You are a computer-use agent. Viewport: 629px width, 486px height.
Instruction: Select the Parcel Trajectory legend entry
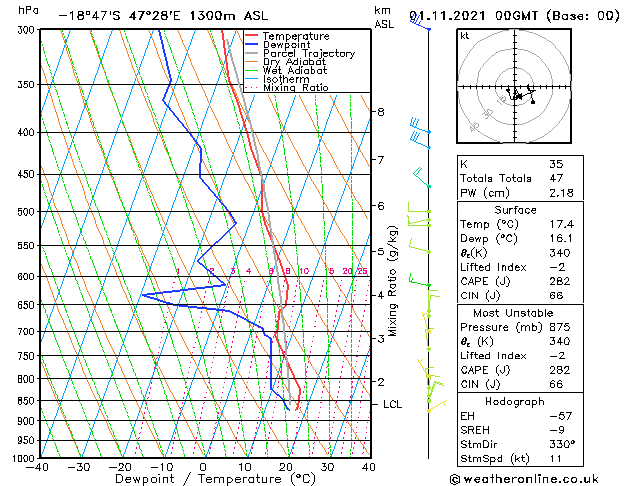pos(309,53)
